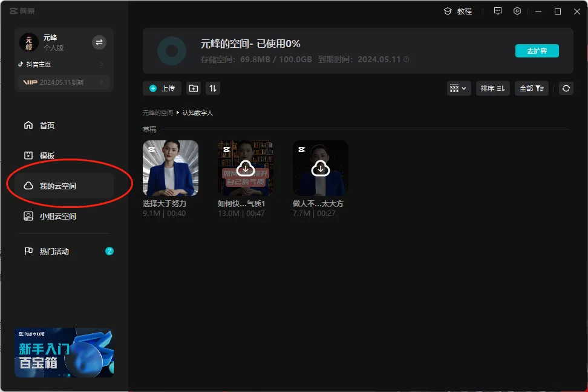
Task: Click the info icon beside expiry date
Action: (x=406, y=59)
